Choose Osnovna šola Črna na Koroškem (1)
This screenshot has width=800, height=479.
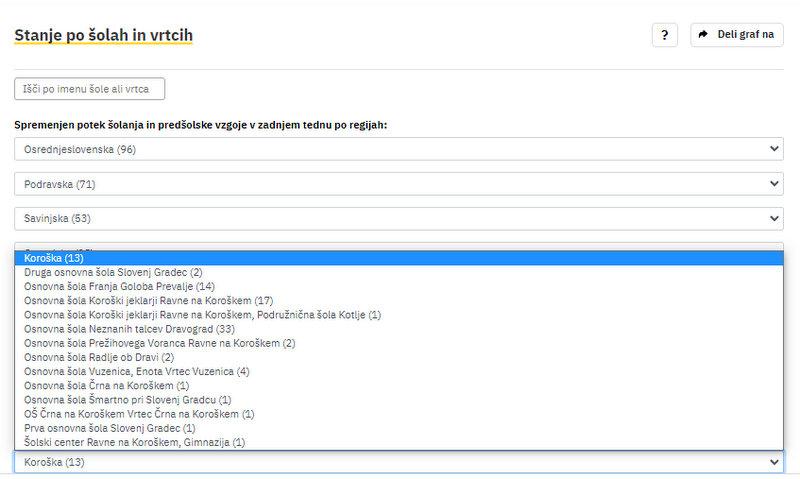tap(107, 385)
